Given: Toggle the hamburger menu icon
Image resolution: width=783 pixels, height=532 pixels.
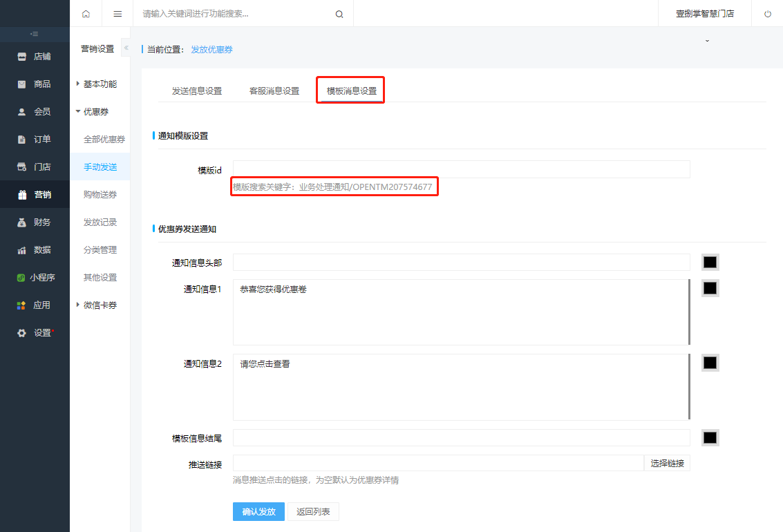Looking at the screenshot, I should (x=117, y=14).
